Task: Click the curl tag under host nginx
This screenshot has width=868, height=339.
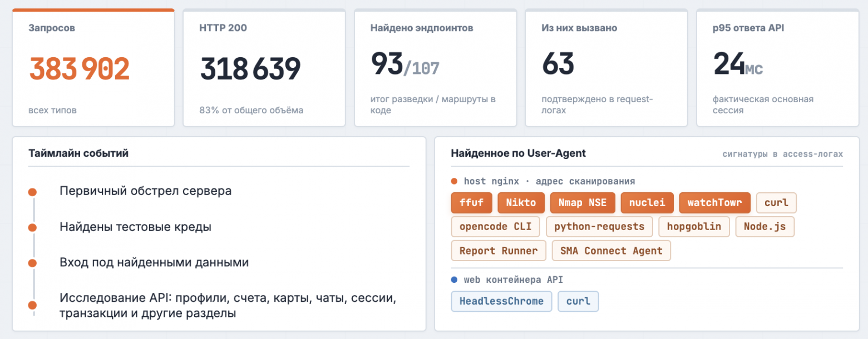Action: [776, 203]
